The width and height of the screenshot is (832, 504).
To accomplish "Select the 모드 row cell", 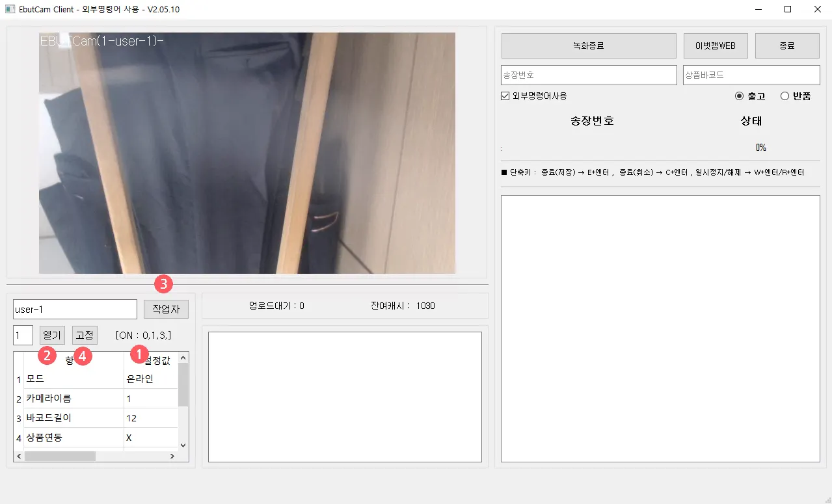I will pos(74,379).
